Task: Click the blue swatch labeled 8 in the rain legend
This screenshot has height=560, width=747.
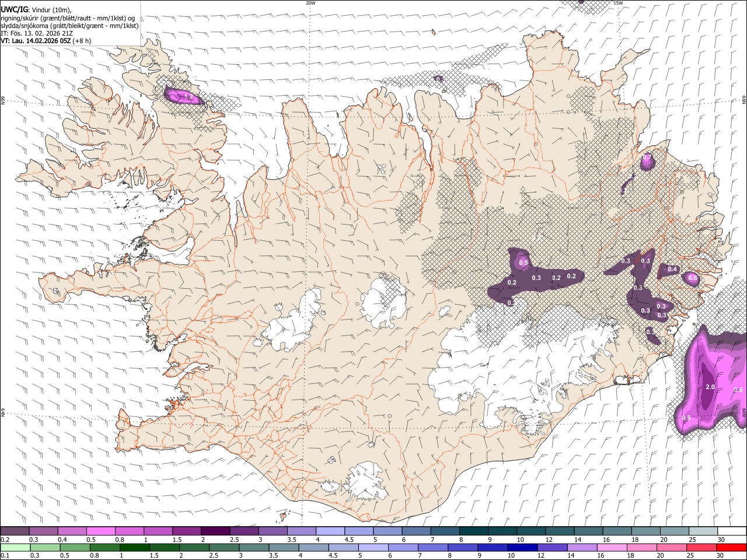Action: tap(462, 547)
